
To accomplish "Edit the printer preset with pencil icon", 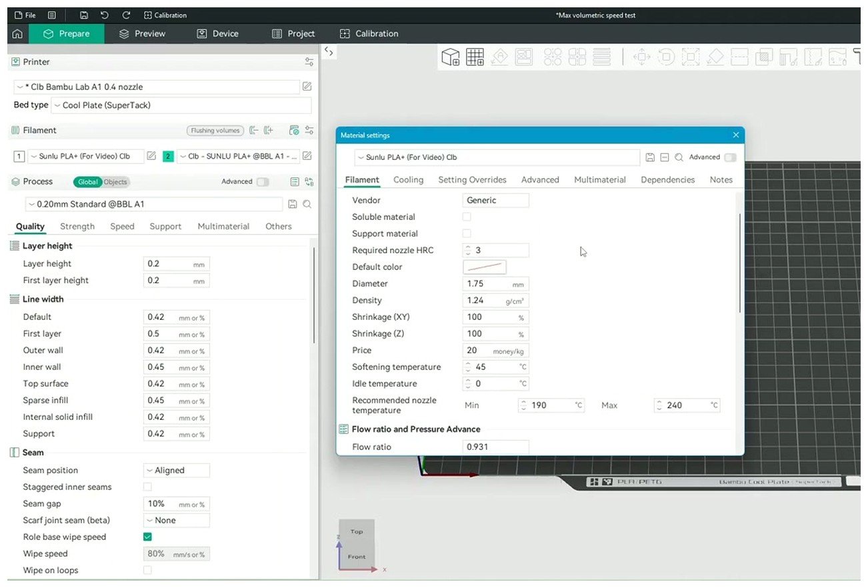I will 307,87.
